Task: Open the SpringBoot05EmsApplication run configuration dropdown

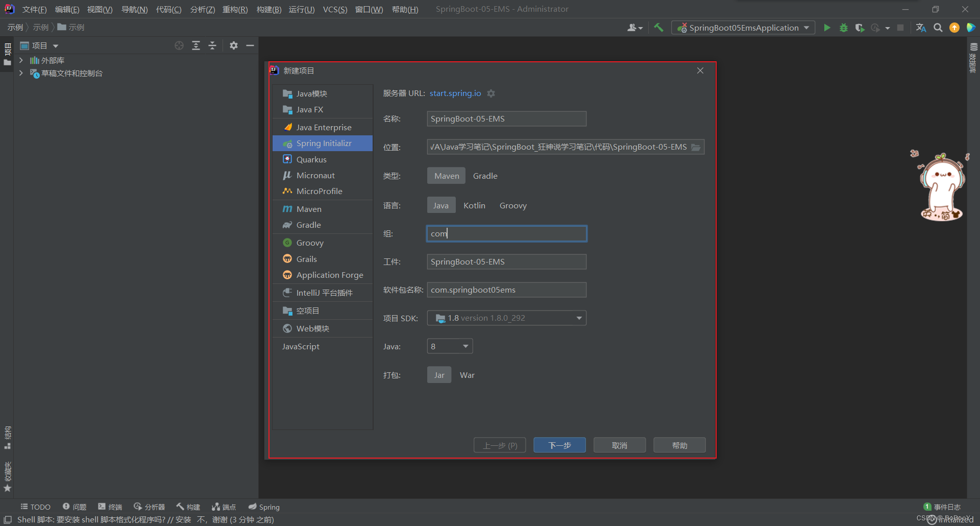Action: pyautogui.click(x=743, y=28)
